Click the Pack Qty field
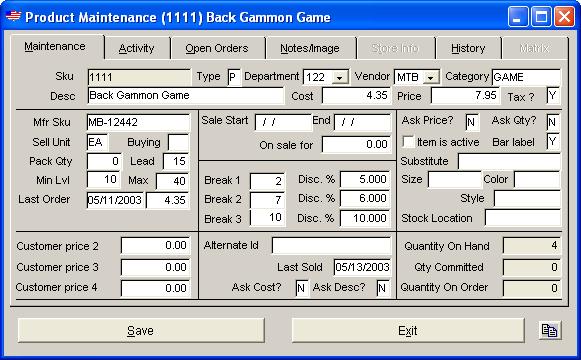The width and height of the screenshot is (581, 360). [x=104, y=161]
